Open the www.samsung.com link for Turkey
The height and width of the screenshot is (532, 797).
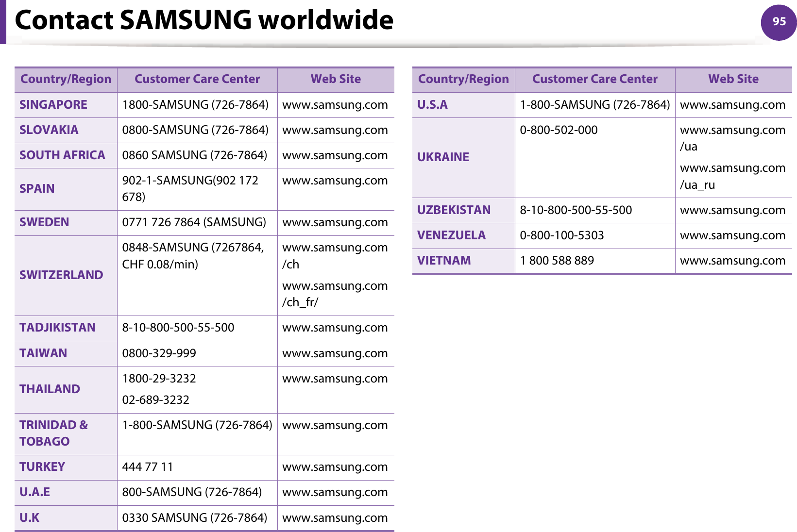point(335,467)
